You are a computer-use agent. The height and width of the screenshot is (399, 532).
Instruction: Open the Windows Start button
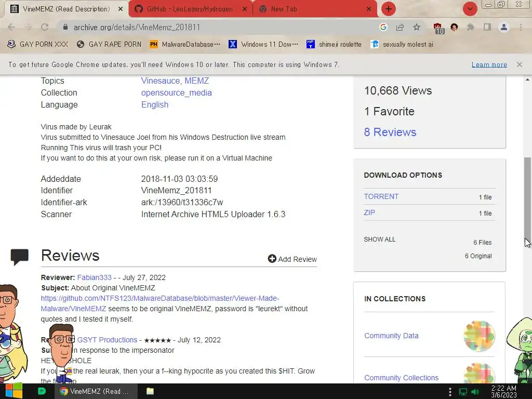(14, 391)
